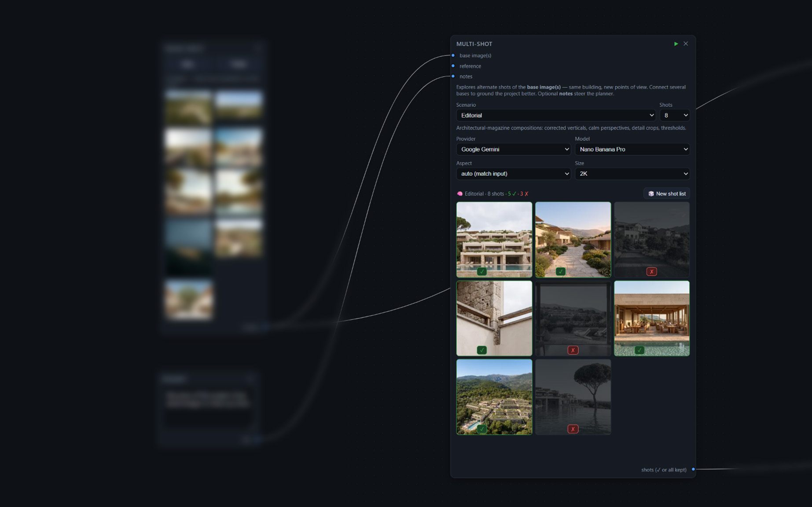Click the New shot list button

[x=667, y=193]
